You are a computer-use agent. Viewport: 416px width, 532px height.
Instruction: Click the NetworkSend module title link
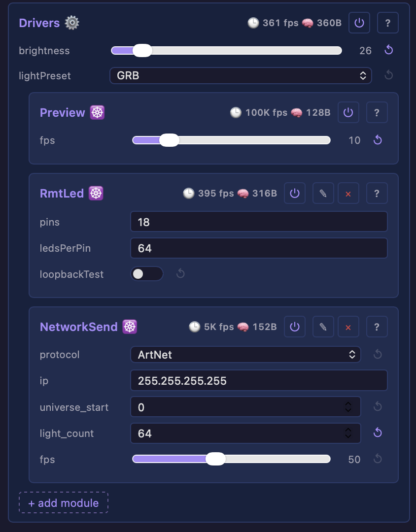point(78,327)
